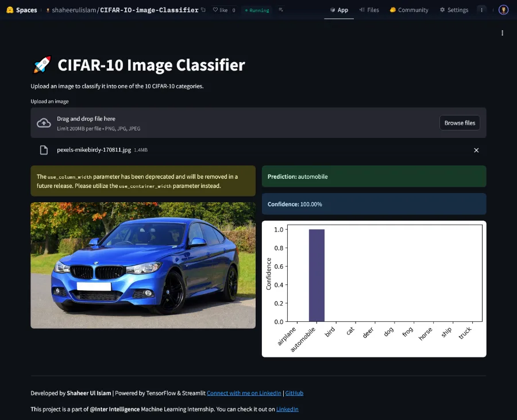Click the blue BMW car image
Viewport: 517px width, 420px height.
pyautogui.click(x=143, y=265)
